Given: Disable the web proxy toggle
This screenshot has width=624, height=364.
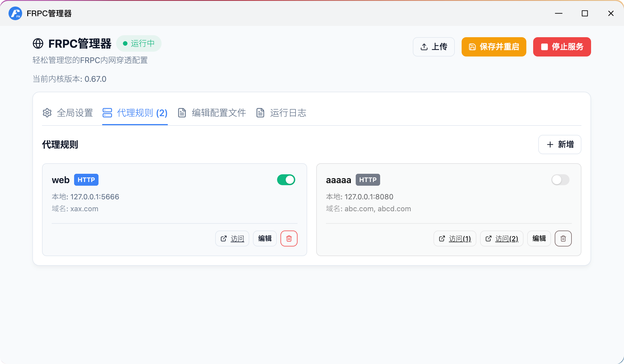Looking at the screenshot, I should coord(286,180).
